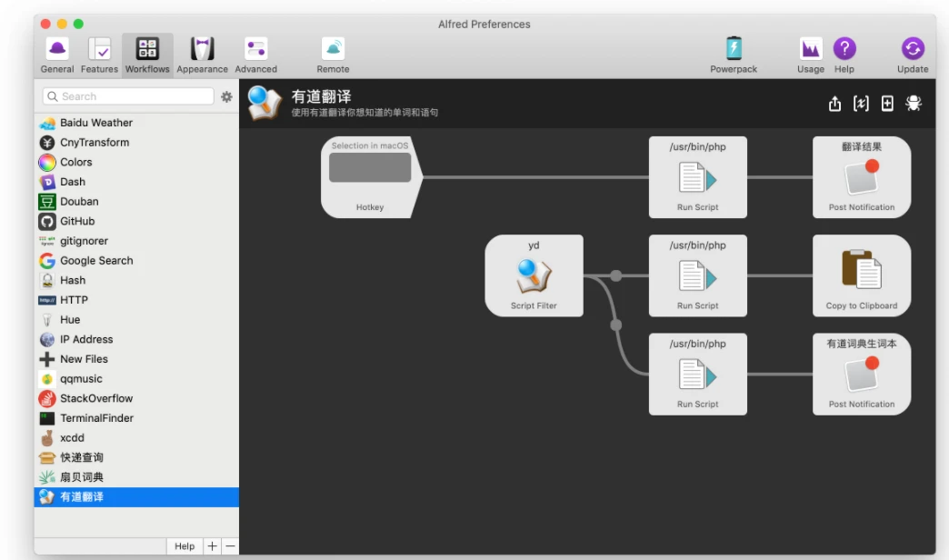Viewport: 949px width, 560px height.
Task: Click the Help button below workflow list
Action: [x=185, y=546]
